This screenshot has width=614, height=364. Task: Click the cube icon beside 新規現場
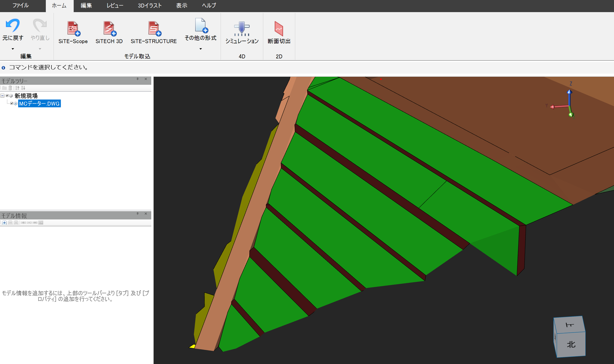point(11,96)
